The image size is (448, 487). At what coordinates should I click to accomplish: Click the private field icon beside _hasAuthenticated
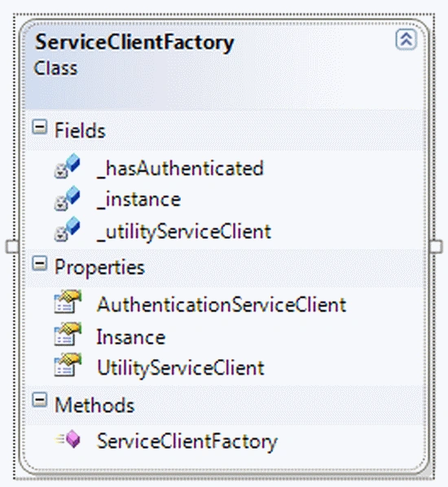(x=67, y=166)
